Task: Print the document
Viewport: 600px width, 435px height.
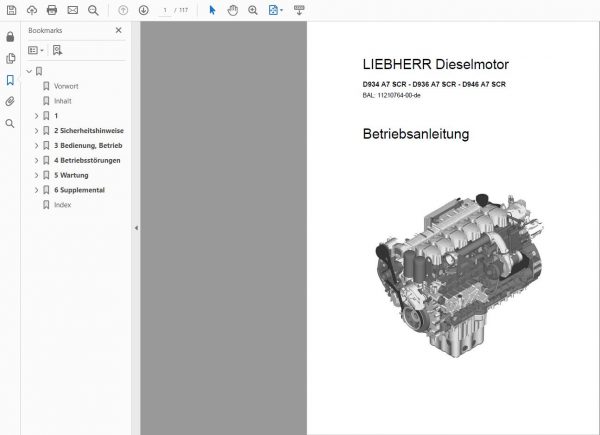Action: pos(52,10)
